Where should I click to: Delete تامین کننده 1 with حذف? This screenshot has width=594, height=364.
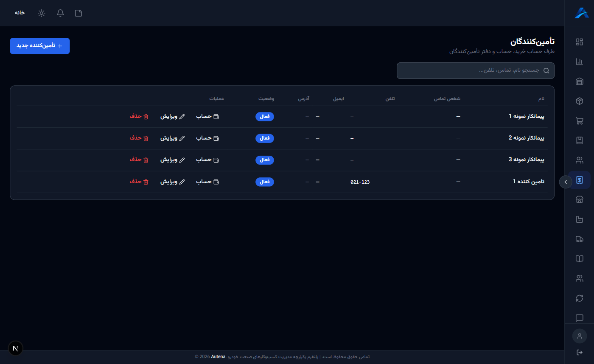(139, 182)
